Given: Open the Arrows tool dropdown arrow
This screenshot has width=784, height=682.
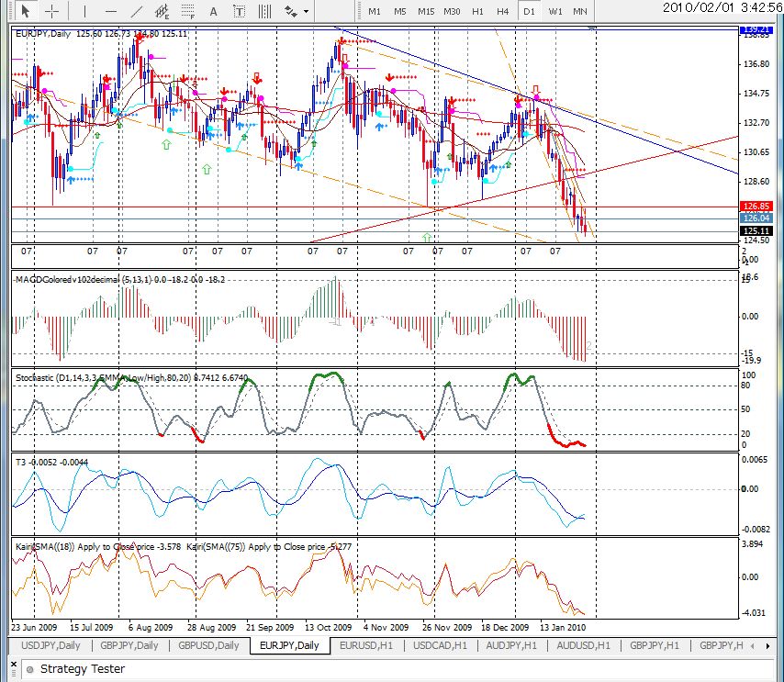Looking at the screenshot, I should 306,11.
